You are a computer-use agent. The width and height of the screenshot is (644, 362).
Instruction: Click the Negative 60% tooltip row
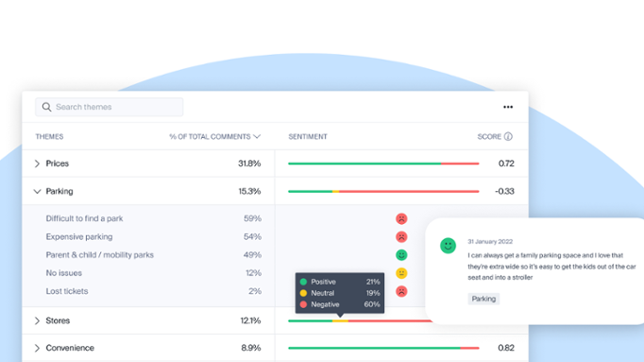[x=340, y=304]
